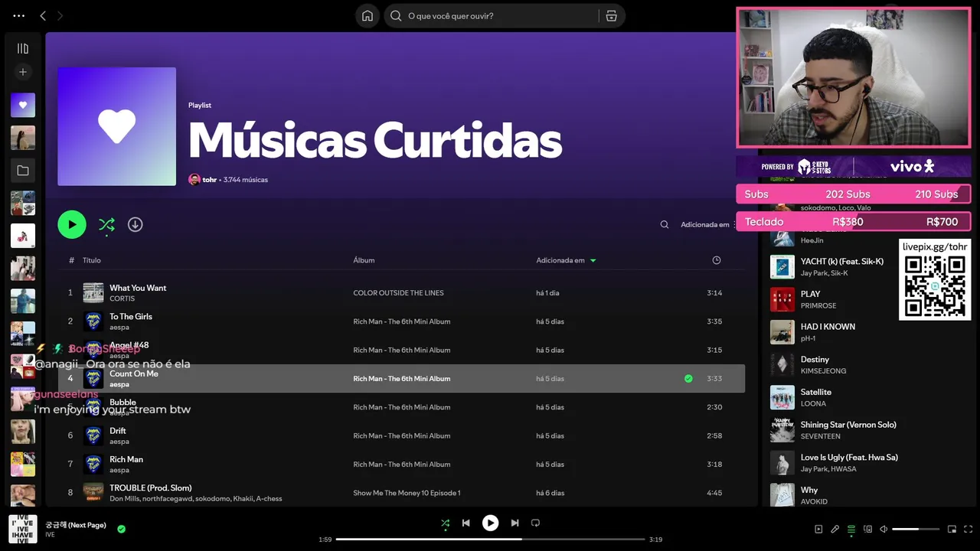Seek on the song progress bar

(x=490, y=540)
